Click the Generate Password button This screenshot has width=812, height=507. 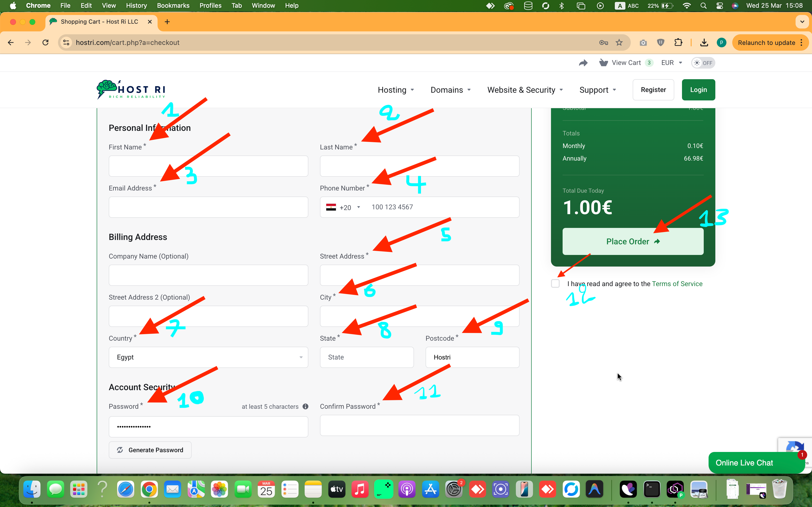click(x=150, y=450)
